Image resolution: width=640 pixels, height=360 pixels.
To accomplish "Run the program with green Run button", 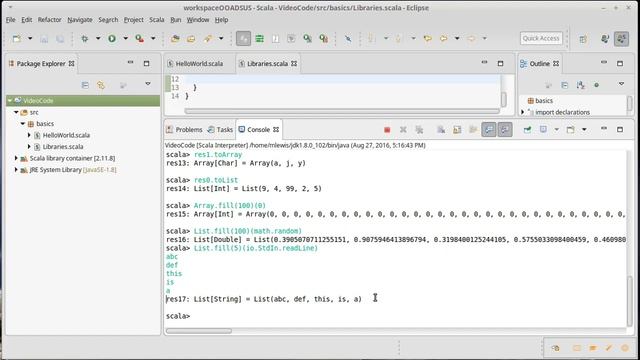I will [x=112, y=38].
